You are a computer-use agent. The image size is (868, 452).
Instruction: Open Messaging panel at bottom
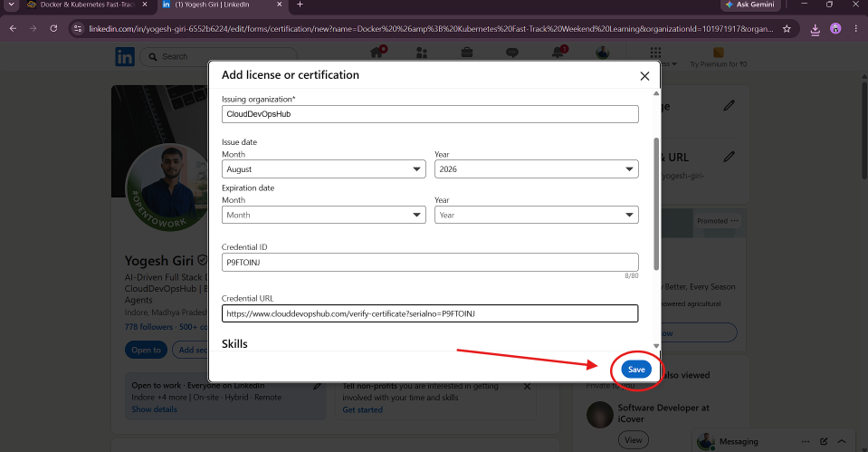(739, 441)
